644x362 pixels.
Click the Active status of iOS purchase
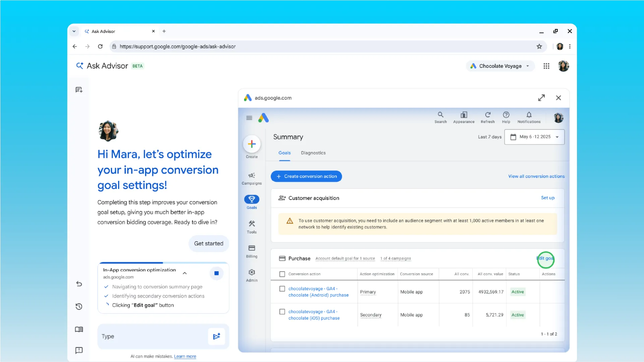click(518, 315)
